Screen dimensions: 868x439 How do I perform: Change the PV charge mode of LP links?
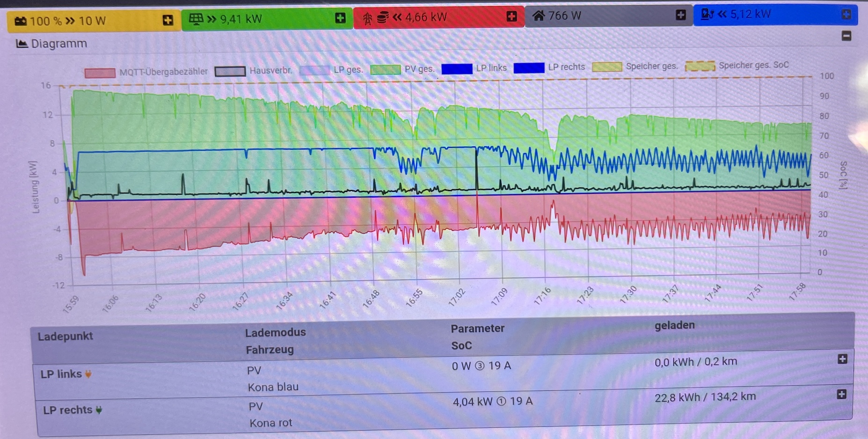(254, 371)
